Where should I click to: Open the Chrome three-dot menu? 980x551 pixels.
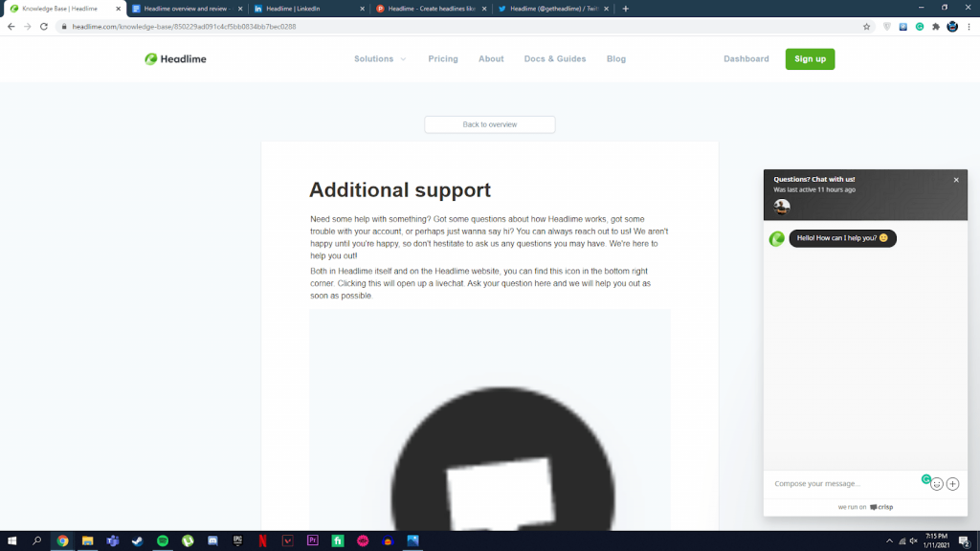coord(969,27)
